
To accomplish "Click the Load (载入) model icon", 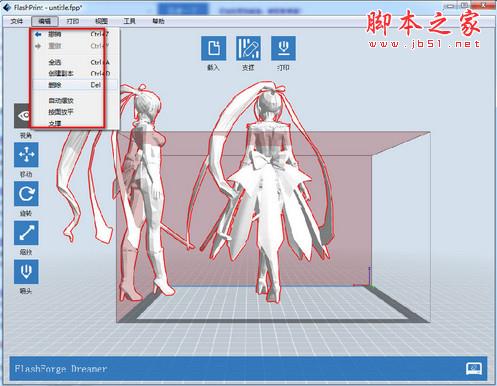I will tap(214, 48).
